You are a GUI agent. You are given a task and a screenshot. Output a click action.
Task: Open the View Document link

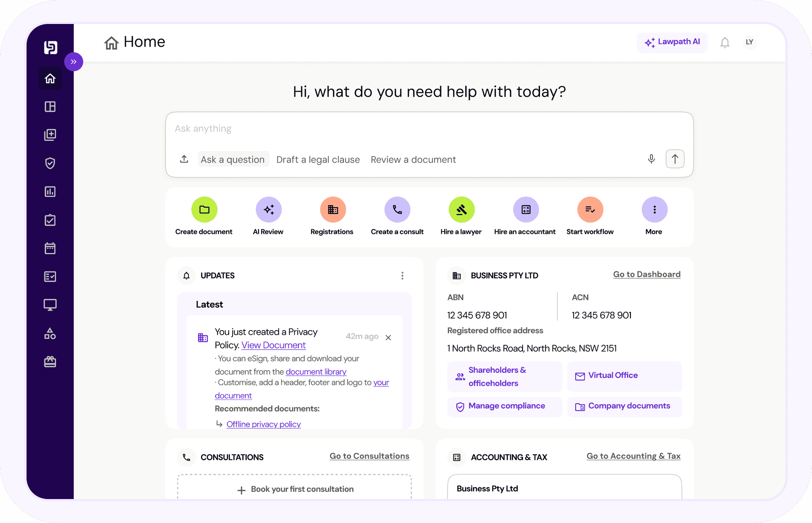click(x=273, y=345)
